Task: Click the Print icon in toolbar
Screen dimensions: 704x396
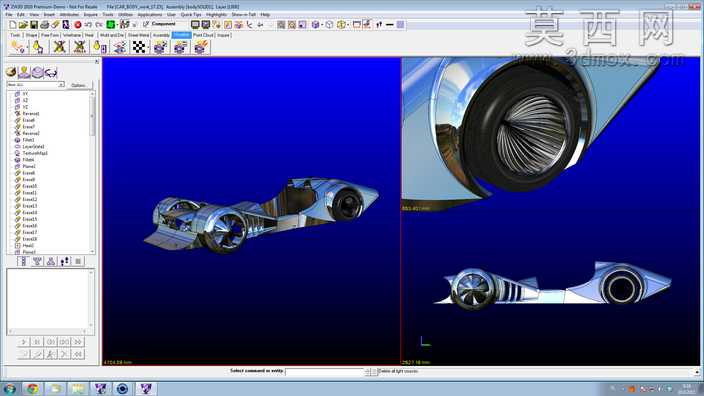Action: coord(44,25)
